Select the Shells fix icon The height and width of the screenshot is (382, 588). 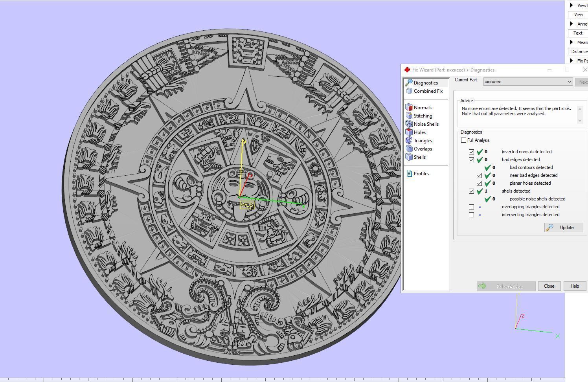[x=409, y=157]
